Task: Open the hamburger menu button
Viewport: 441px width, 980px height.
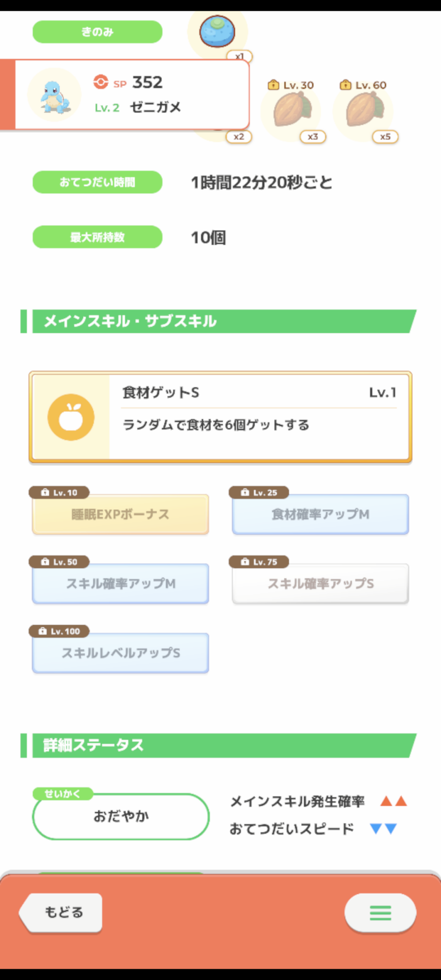Action: [380, 912]
